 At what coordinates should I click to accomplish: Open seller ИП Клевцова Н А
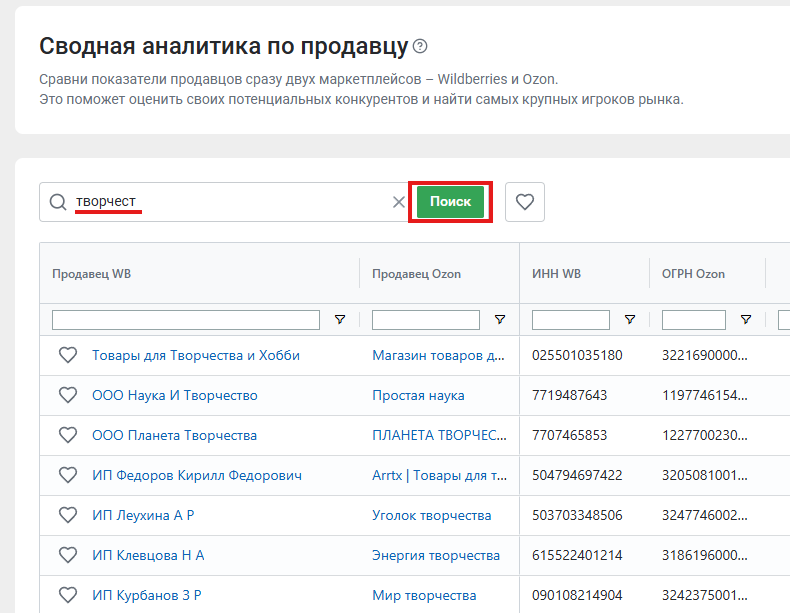148,556
